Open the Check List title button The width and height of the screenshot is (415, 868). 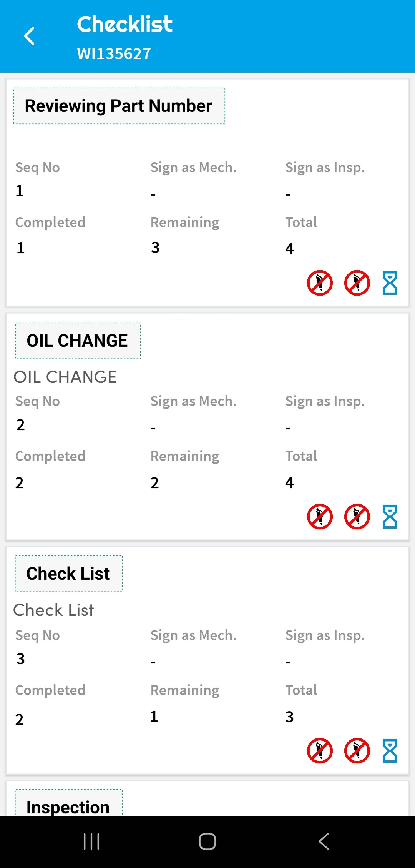click(68, 574)
